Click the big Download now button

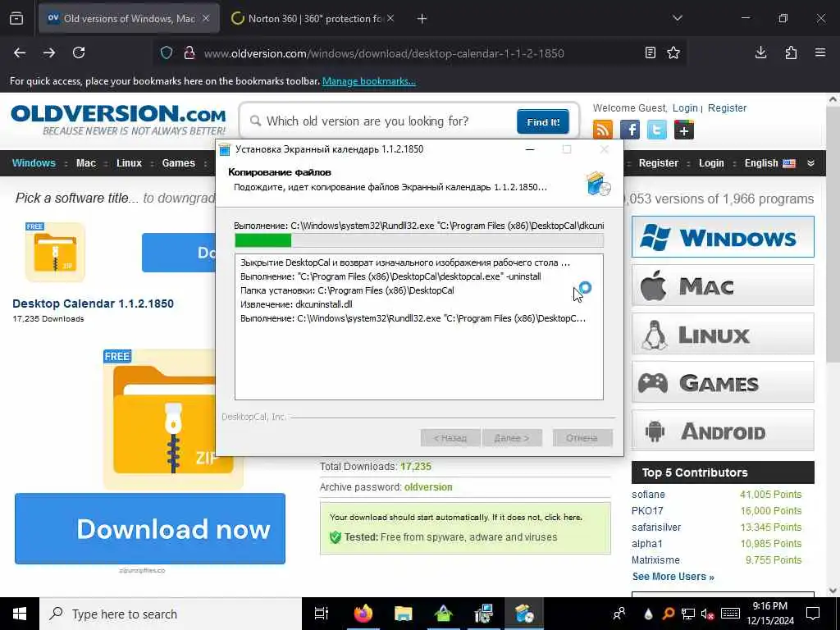click(x=150, y=528)
